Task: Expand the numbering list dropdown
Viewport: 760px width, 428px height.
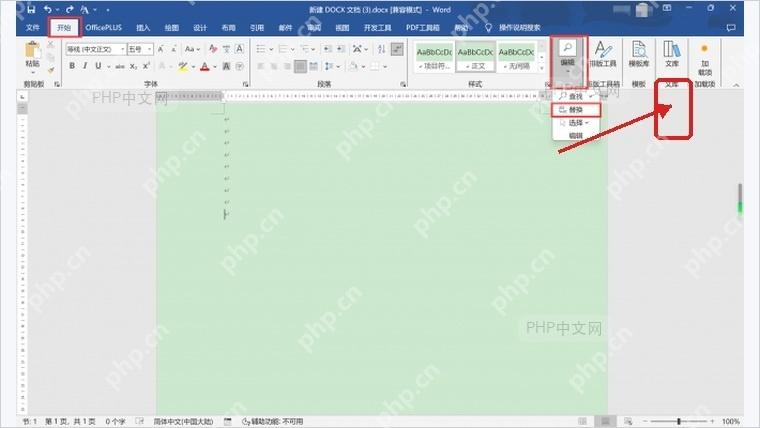Action: point(293,49)
